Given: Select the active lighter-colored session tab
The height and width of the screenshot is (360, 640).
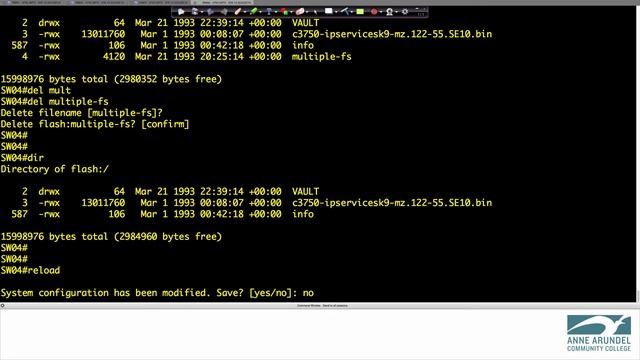Looking at the screenshot, I should click(223, 2).
